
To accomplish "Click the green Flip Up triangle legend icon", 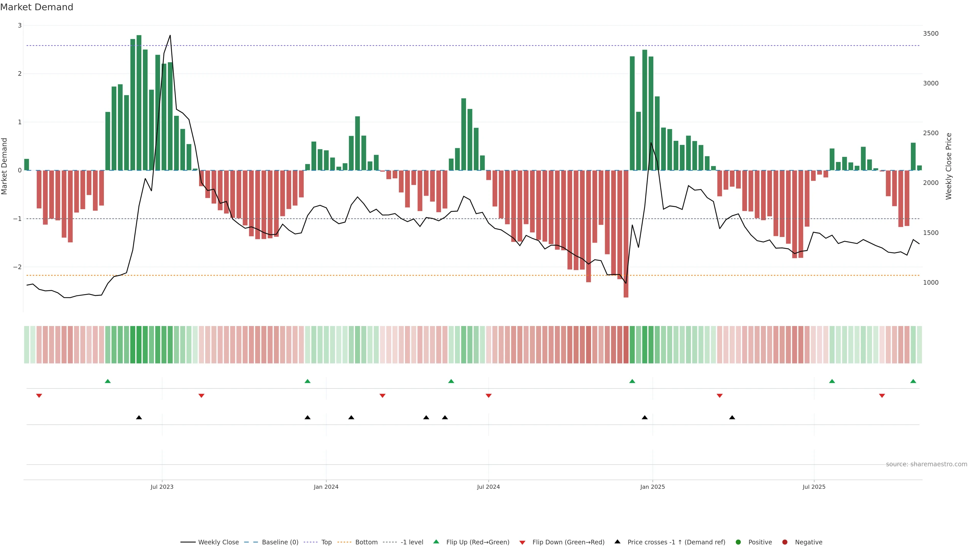I will click(x=436, y=542).
